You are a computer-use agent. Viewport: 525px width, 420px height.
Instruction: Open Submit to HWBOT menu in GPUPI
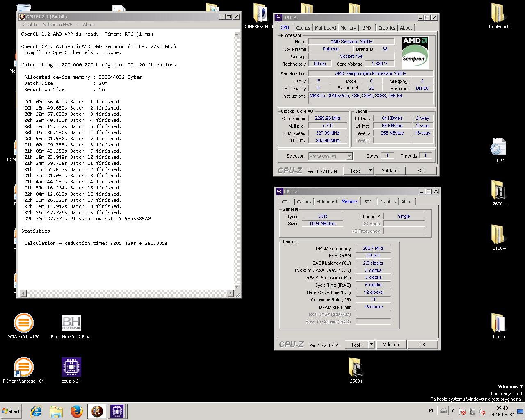pyautogui.click(x=61, y=25)
